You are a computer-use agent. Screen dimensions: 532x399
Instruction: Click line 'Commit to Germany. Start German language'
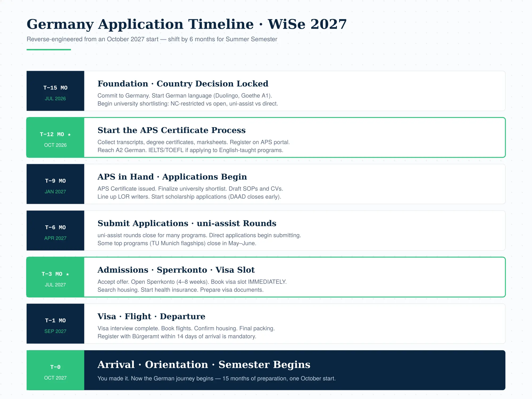tap(185, 95)
